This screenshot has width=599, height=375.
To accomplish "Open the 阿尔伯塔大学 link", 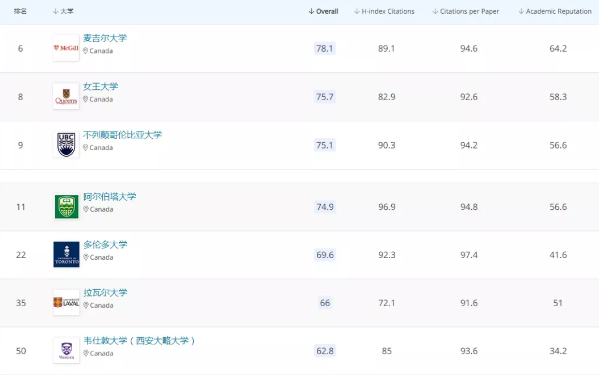I will (110, 197).
